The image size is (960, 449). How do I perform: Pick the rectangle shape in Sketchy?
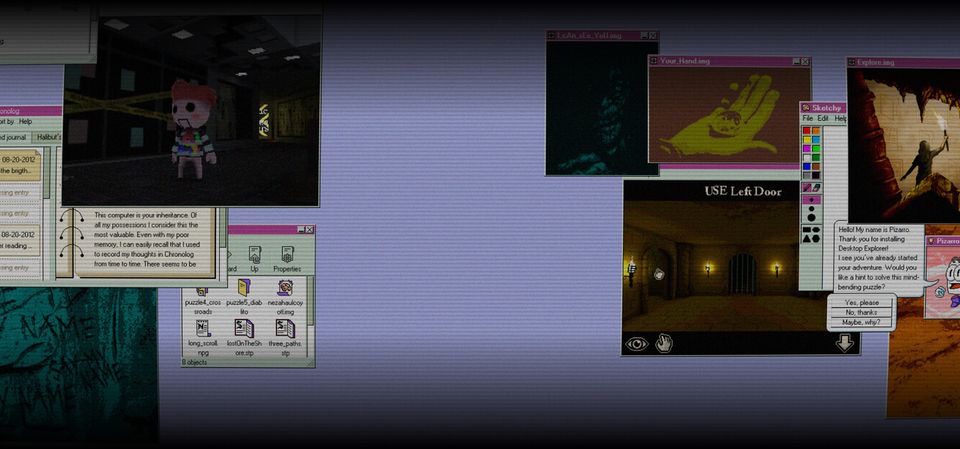807,230
